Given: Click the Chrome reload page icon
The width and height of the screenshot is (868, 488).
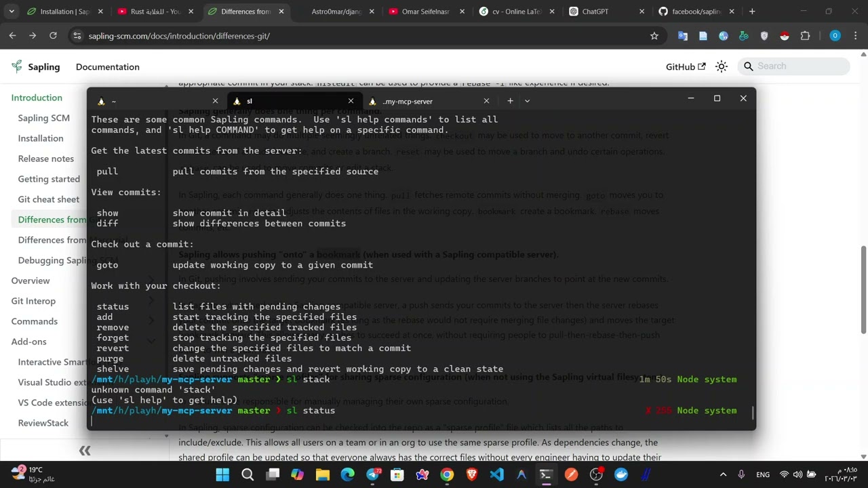Looking at the screenshot, I should (x=53, y=36).
